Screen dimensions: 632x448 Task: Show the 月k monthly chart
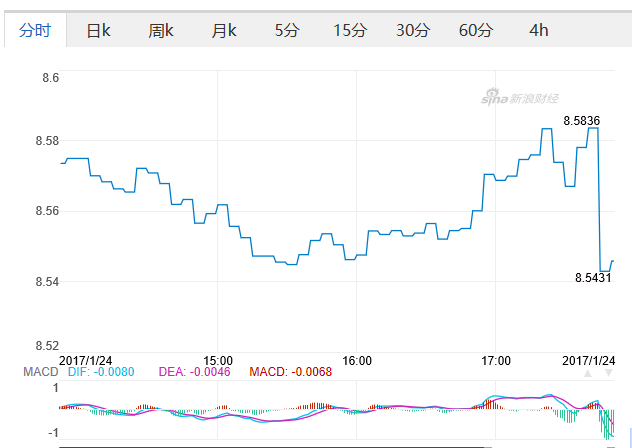(x=224, y=30)
